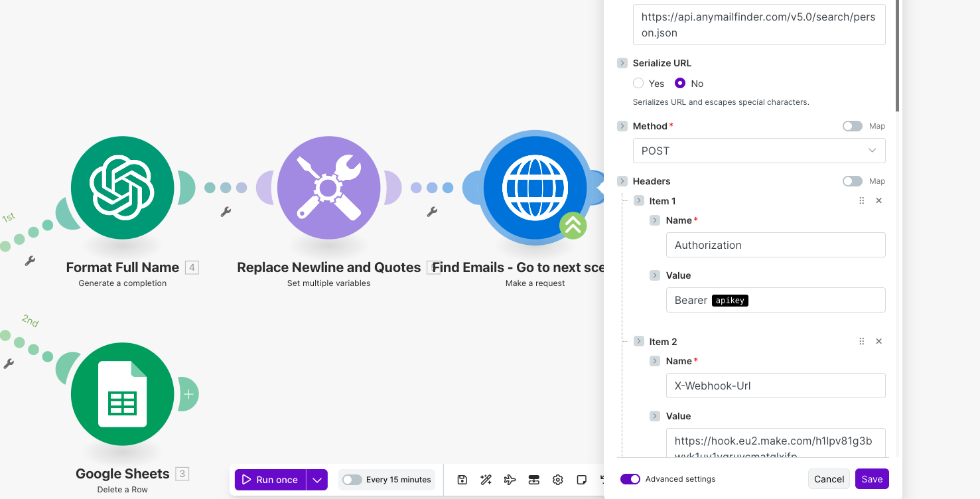Select the Replace Newline and Quotes tools module

328,188
